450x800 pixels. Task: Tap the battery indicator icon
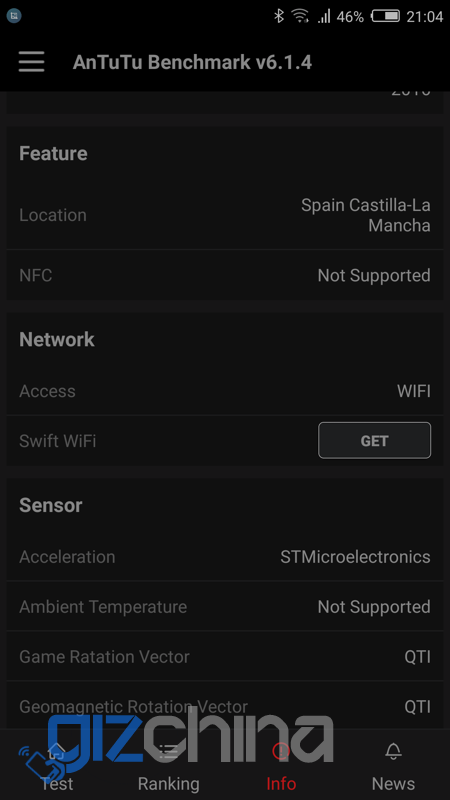pos(385,16)
